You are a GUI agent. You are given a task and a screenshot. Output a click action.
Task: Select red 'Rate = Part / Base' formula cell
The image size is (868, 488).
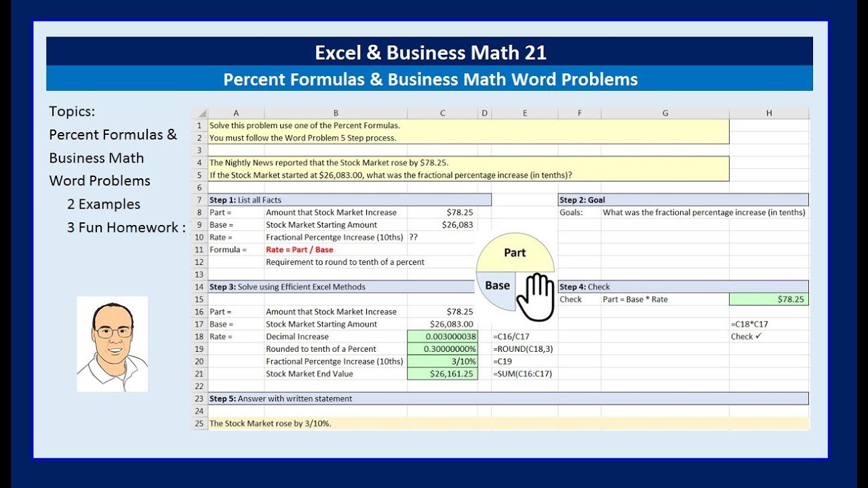click(x=336, y=249)
